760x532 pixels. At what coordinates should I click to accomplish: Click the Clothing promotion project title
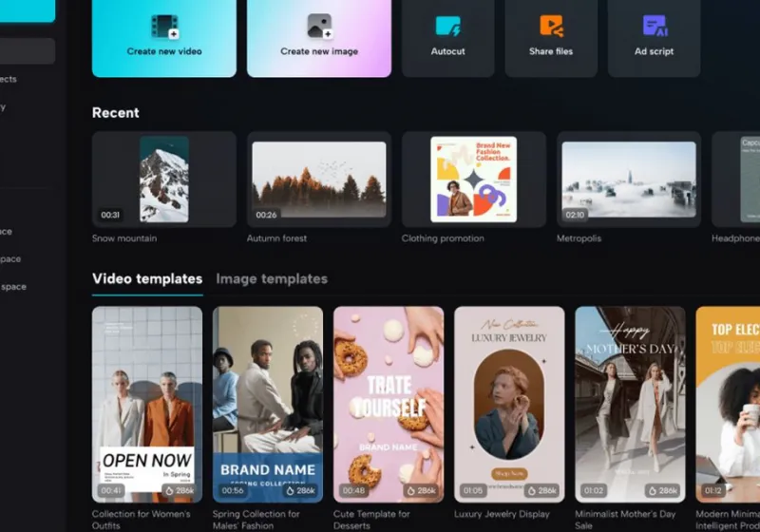click(443, 238)
